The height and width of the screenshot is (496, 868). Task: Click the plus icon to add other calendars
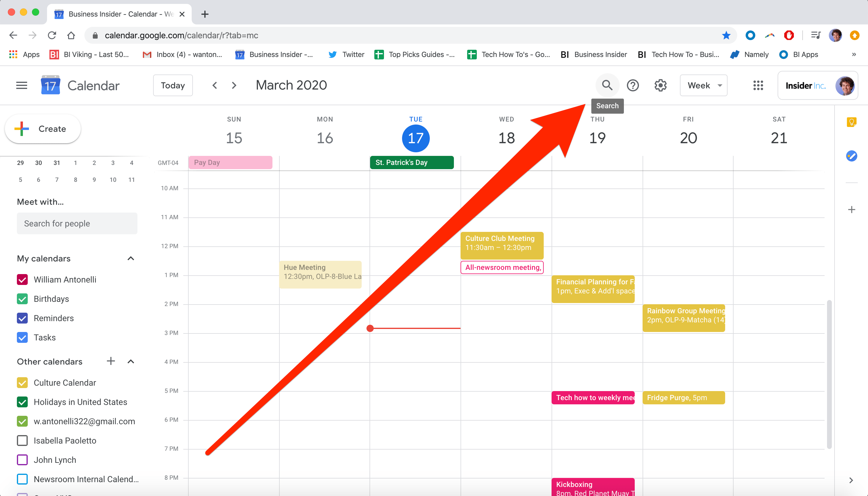[111, 361]
